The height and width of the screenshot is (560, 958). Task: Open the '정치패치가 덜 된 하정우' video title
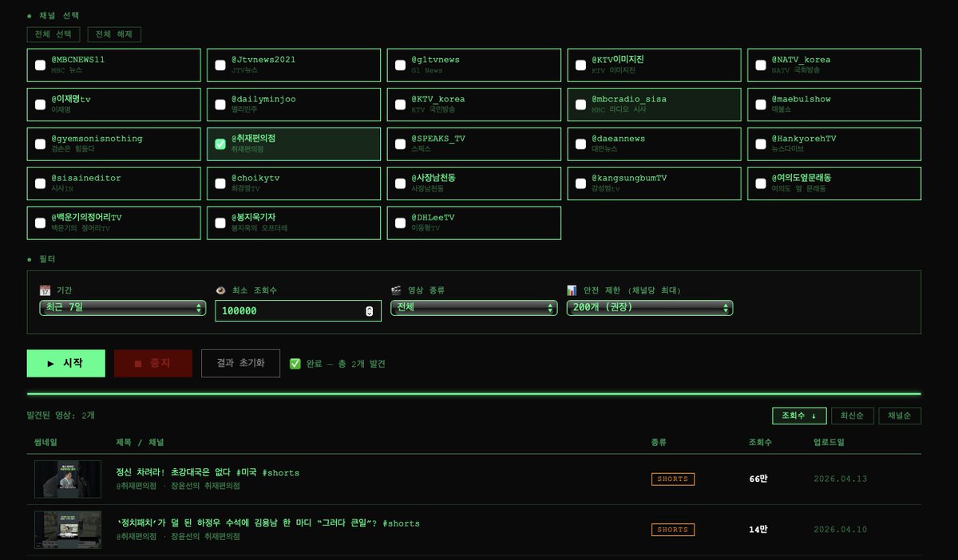pos(267,523)
